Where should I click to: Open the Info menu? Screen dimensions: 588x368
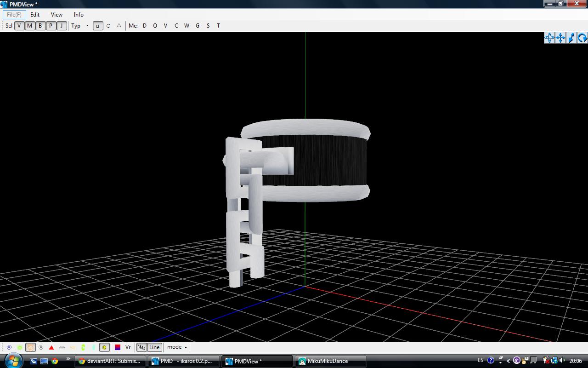pyautogui.click(x=79, y=15)
